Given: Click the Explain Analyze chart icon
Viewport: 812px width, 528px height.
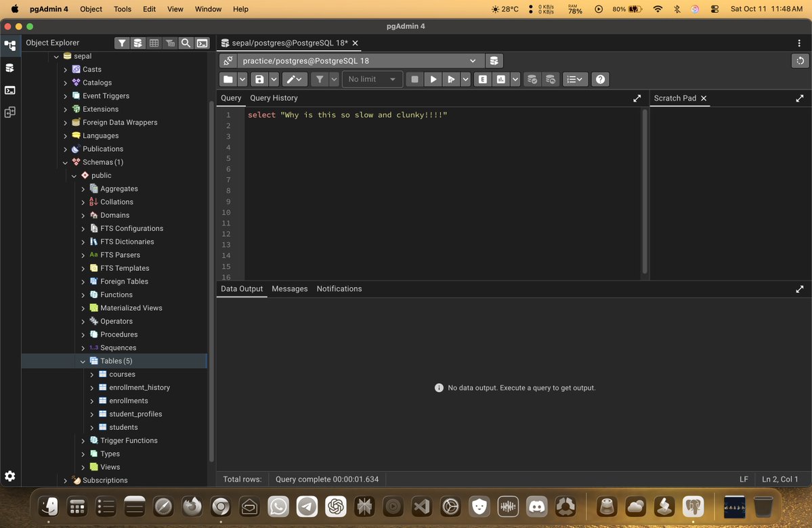Looking at the screenshot, I should (x=500, y=79).
